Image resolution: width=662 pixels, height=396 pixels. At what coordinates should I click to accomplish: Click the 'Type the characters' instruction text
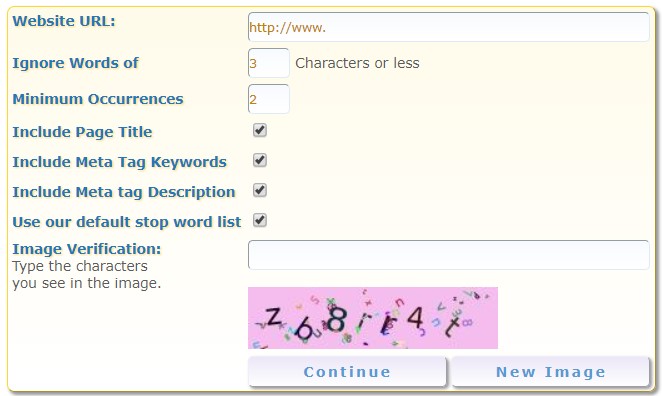click(80, 266)
